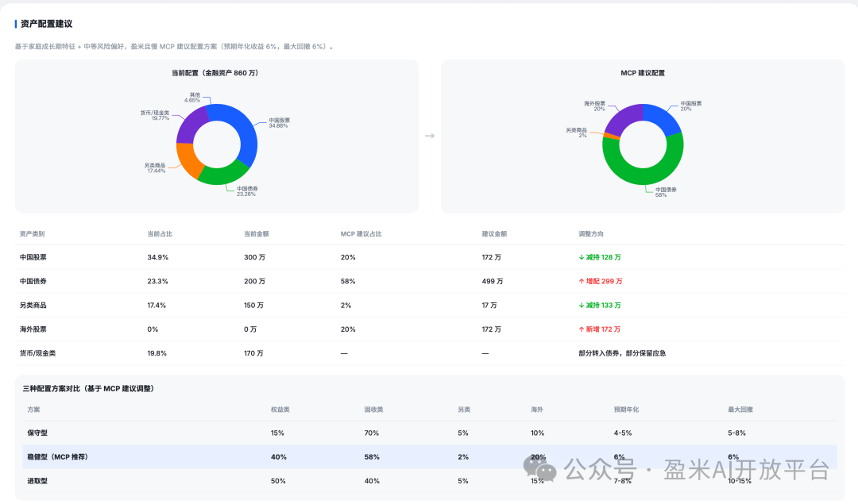Viewport: 858px width, 504px height.
Task: Click the 499 万 suggested amount cell
Action: 493,282
